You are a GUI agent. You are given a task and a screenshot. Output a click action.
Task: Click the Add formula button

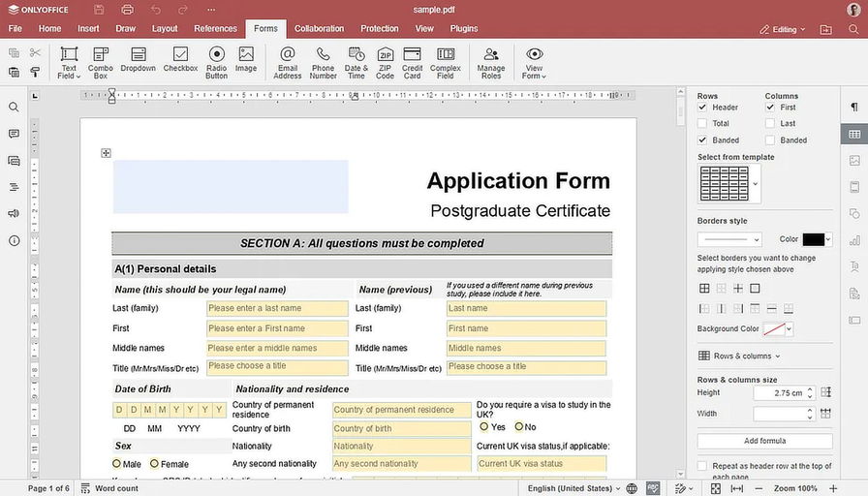pos(764,441)
